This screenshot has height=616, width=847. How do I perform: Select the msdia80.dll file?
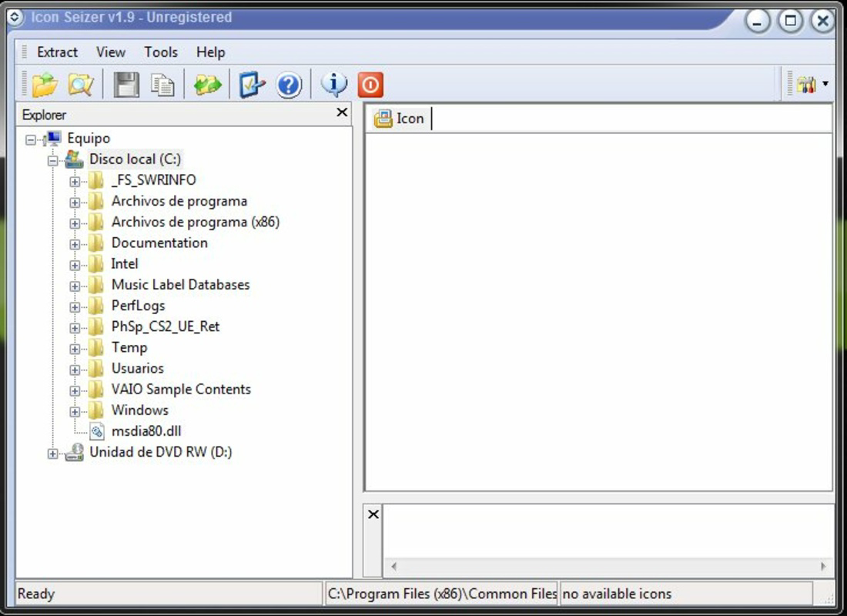tap(146, 431)
